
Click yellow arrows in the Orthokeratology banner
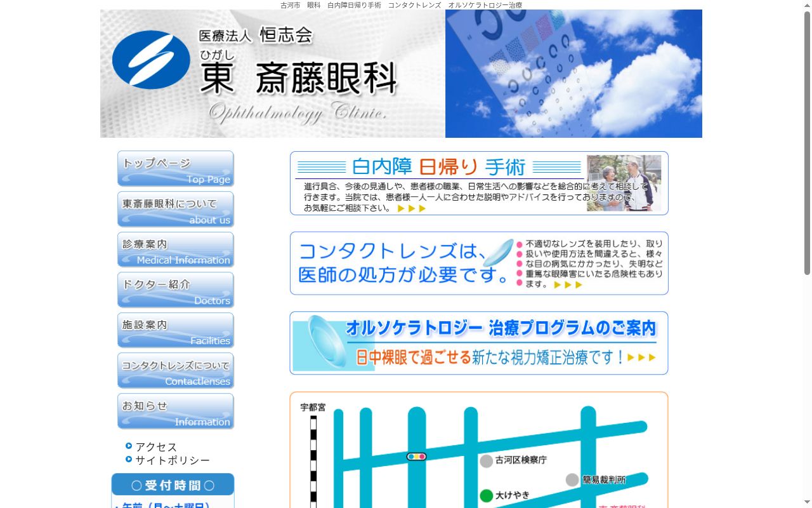coord(641,358)
